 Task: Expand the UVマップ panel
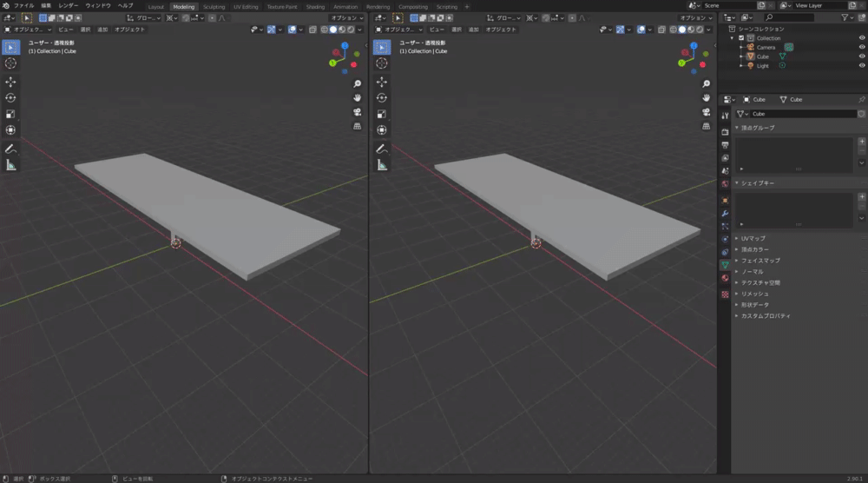tap(752, 238)
